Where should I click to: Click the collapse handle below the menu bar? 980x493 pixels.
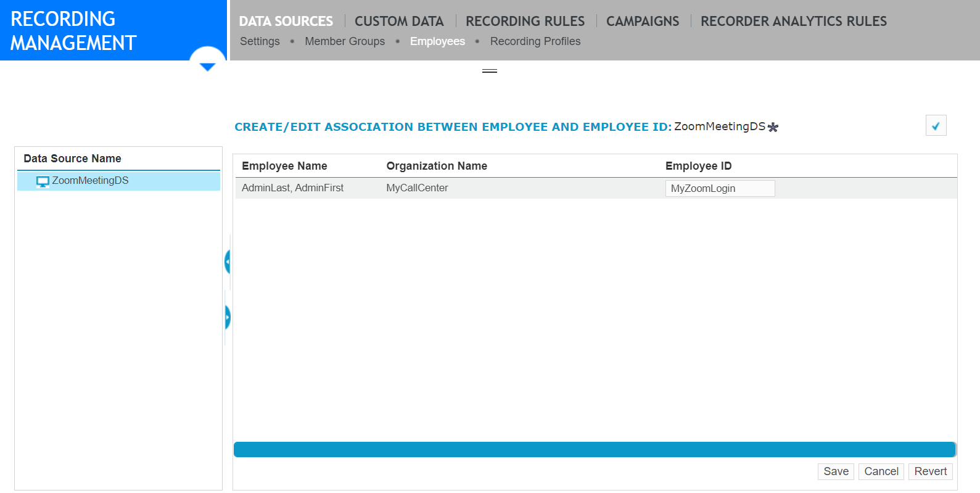490,71
